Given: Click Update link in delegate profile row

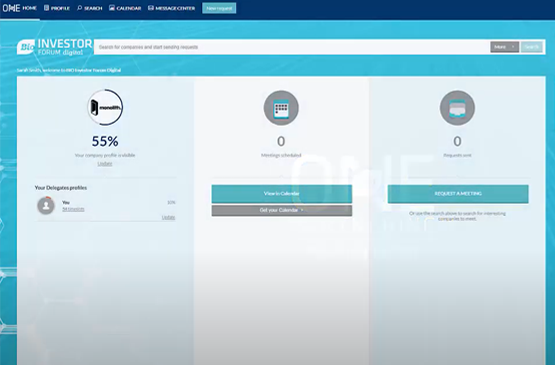Looking at the screenshot, I should 168,217.
